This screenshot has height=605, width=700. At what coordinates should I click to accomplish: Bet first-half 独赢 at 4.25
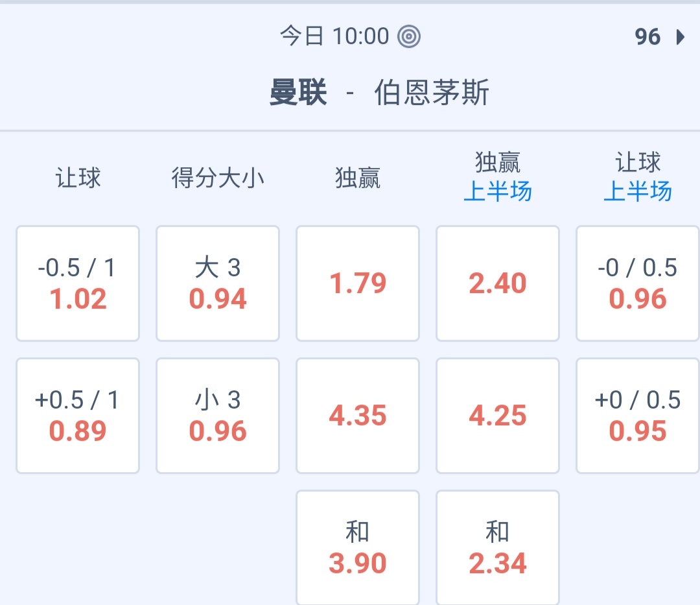tap(498, 416)
